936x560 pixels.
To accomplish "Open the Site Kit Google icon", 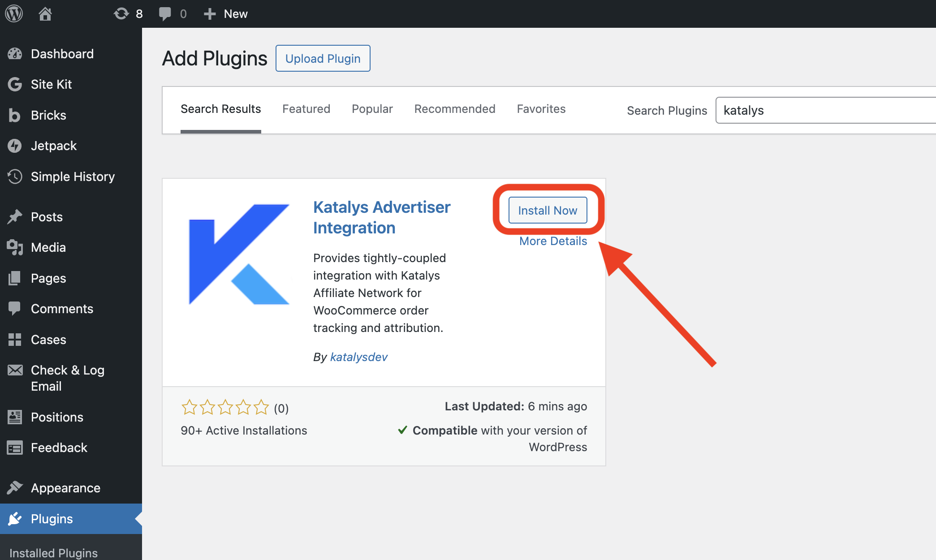I will [x=15, y=84].
